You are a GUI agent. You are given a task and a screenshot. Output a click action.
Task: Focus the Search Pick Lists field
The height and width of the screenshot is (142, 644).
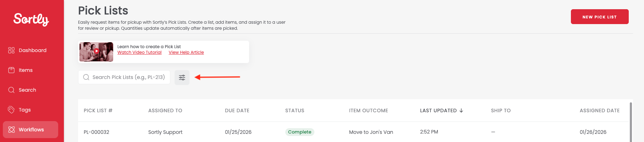tap(128, 77)
